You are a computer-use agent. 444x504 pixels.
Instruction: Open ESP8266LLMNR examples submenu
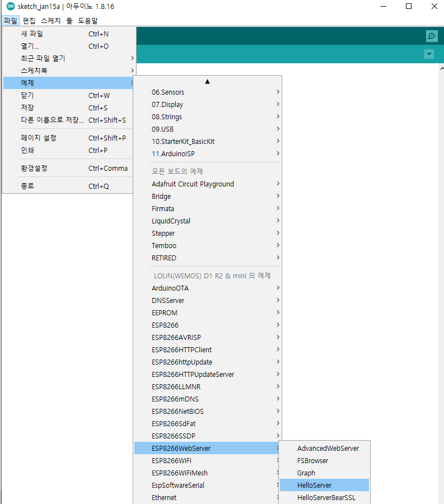pyautogui.click(x=208, y=386)
